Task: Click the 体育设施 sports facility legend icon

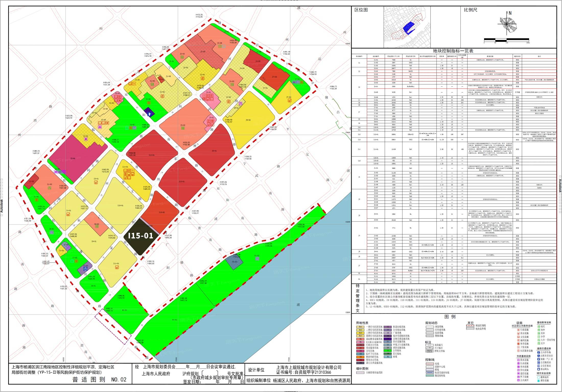Action: tap(518, 344)
